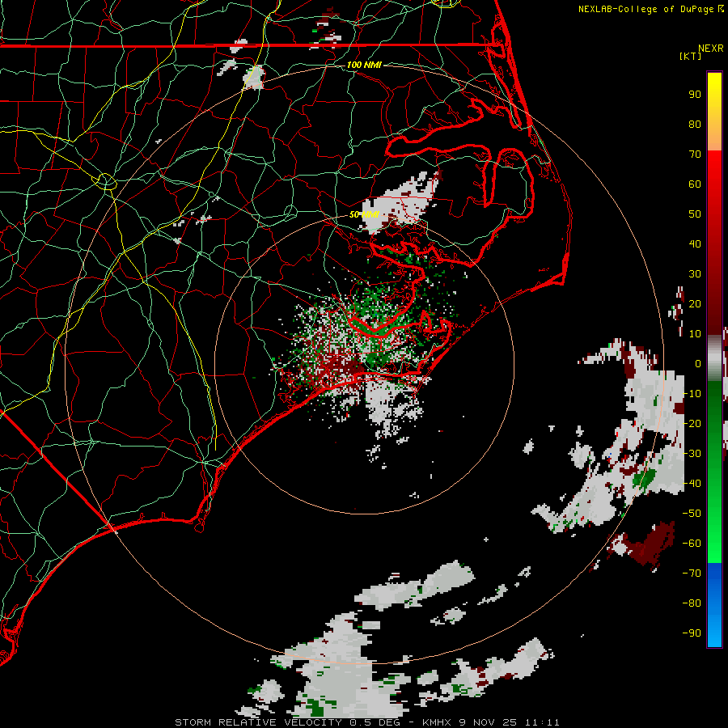The width and height of the screenshot is (728, 728).
Task: Click the 50 NMI range ring label
Action: (x=364, y=214)
